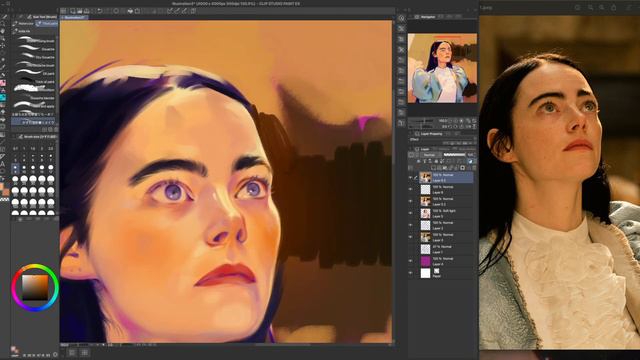Click the magnifier icon in reference window header
Viewport: 640px width, 360px height.
[x=590, y=7]
